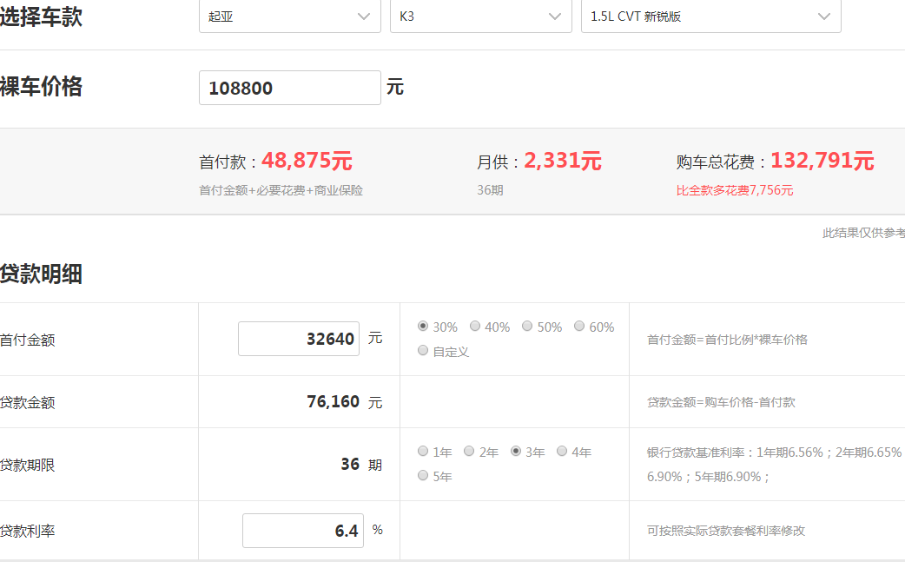Screen dimensions: 905x588
Task: Choose the 2年 loan term
Action: click(469, 452)
